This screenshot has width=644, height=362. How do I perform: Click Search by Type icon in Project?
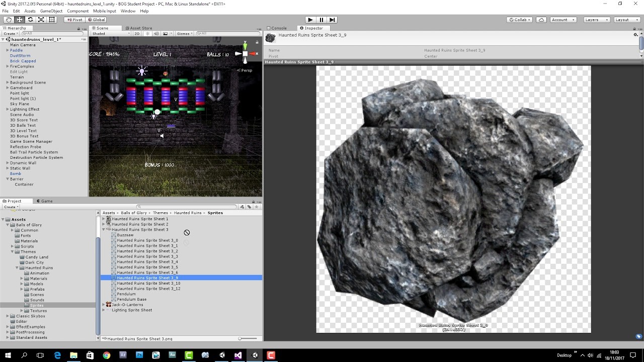click(243, 207)
